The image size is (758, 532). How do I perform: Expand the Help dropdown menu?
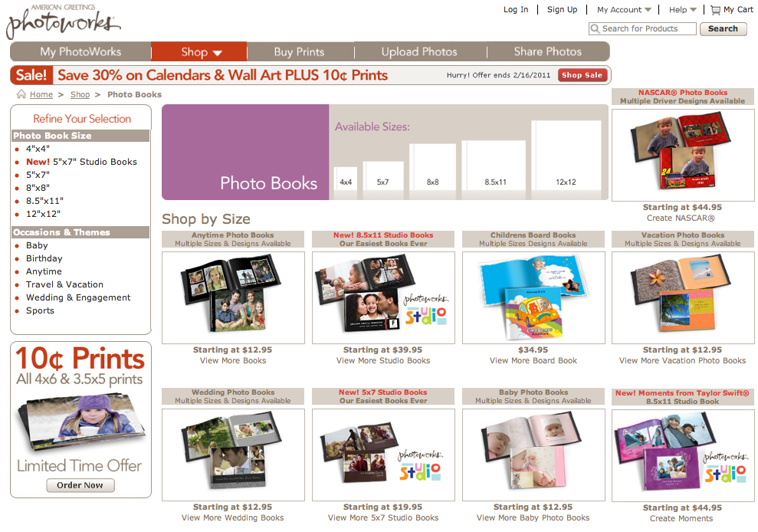pyautogui.click(x=683, y=10)
